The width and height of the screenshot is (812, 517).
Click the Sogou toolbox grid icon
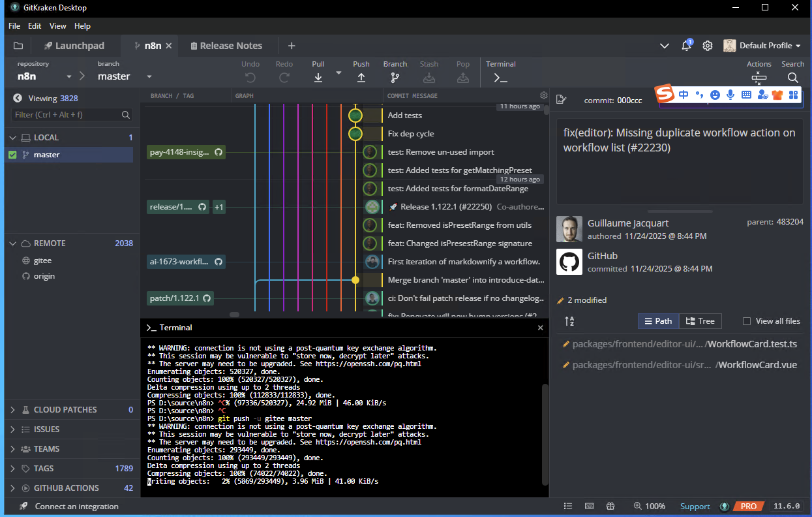[794, 95]
